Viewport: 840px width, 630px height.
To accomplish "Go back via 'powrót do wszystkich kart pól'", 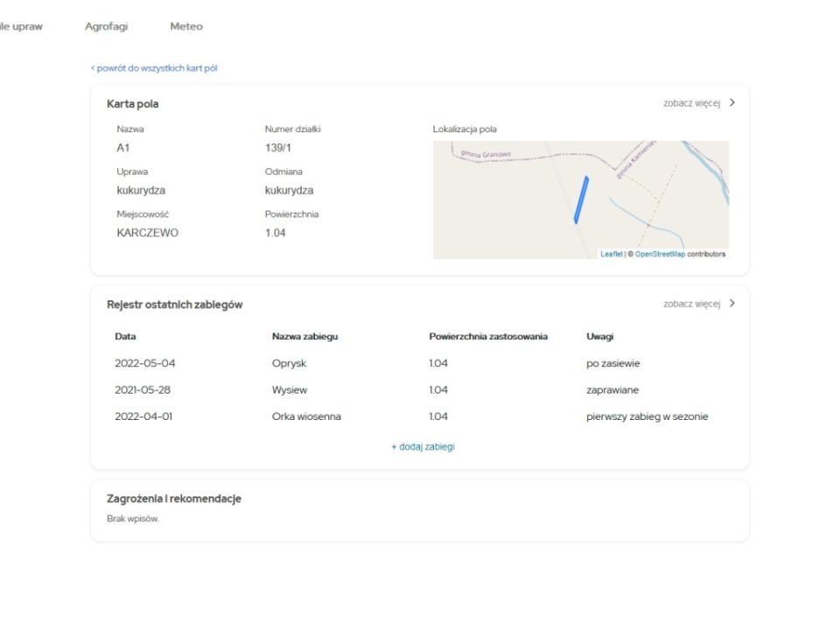I will click(154, 68).
